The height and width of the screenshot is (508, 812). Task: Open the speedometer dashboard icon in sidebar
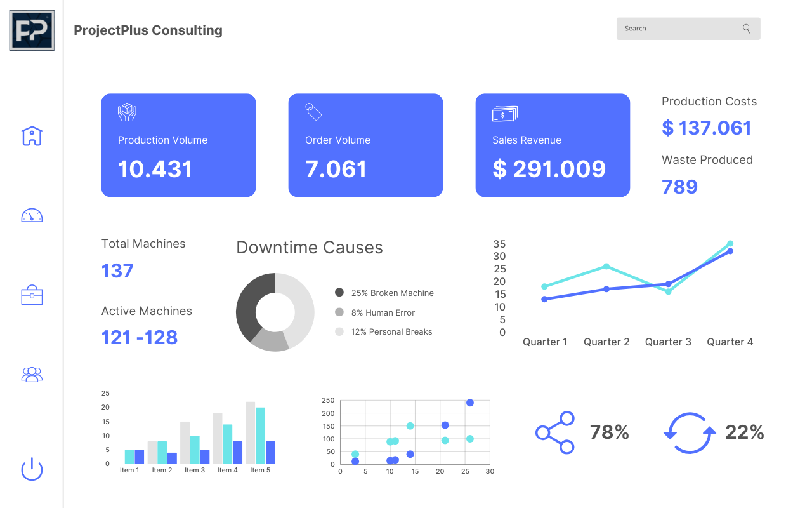coord(32,215)
